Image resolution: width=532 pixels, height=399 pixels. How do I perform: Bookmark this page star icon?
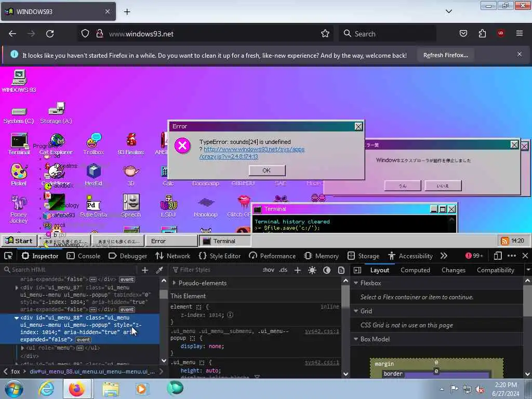[x=325, y=34]
